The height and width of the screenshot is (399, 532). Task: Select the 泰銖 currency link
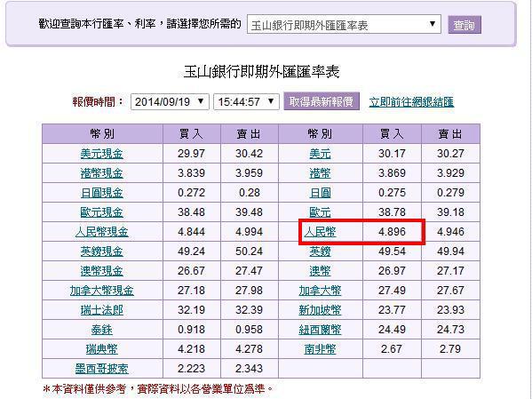pyautogui.click(x=102, y=330)
